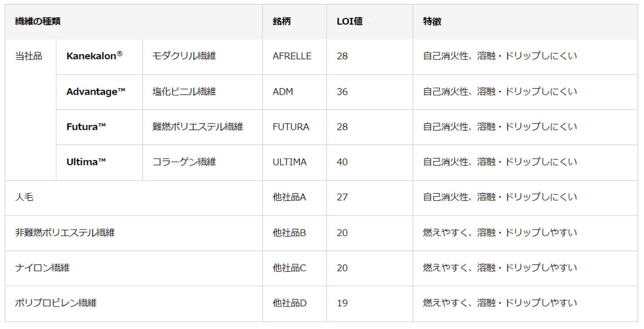644x329 pixels.
Task: Click the ULTIMA product name cell
Action: point(289,162)
